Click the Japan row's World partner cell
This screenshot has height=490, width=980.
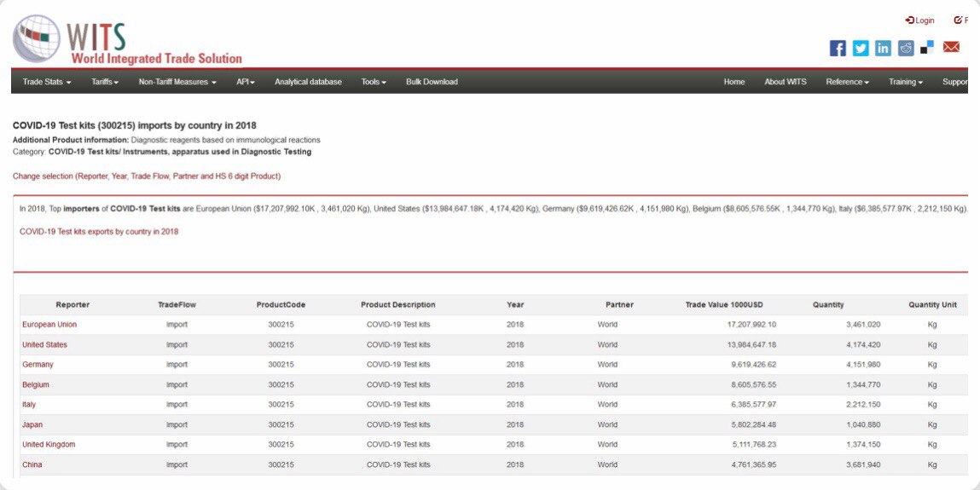[607, 424]
